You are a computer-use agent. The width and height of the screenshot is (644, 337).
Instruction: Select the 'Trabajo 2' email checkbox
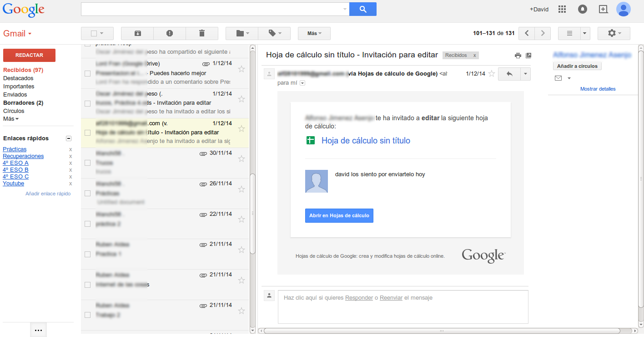click(x=88, y=315)
